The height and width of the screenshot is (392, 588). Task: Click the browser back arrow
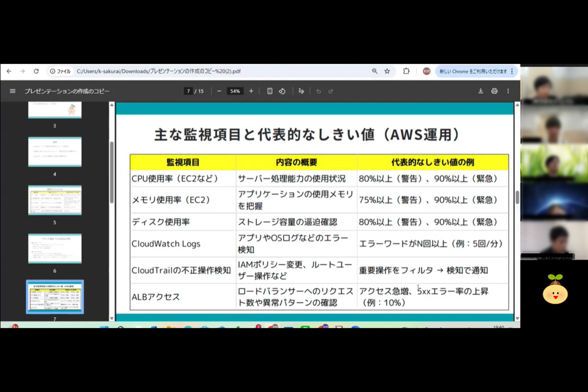[x=9, y=71]
